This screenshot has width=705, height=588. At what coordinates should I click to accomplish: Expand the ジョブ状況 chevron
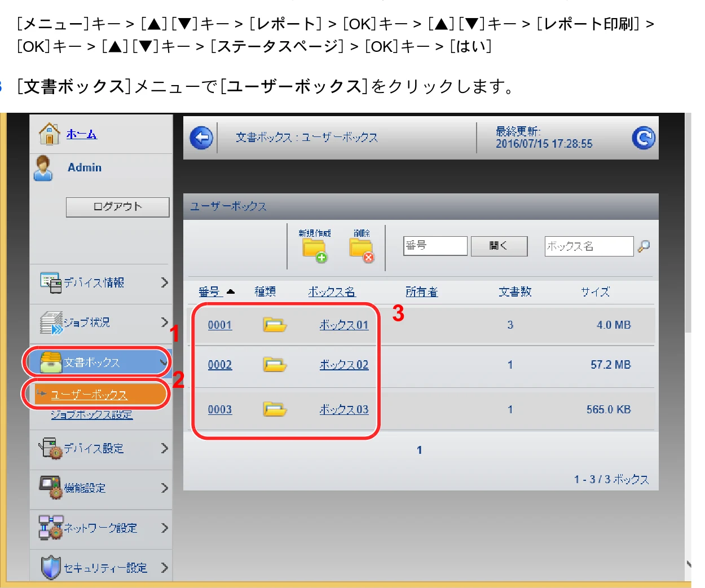(164, 322)
